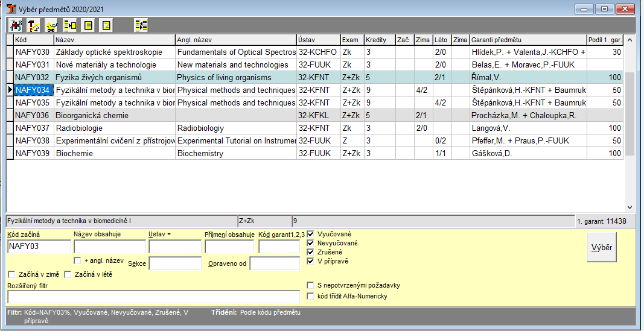Toggle the Vyučované checkbox
644x331 pixels.
point(311,234)
